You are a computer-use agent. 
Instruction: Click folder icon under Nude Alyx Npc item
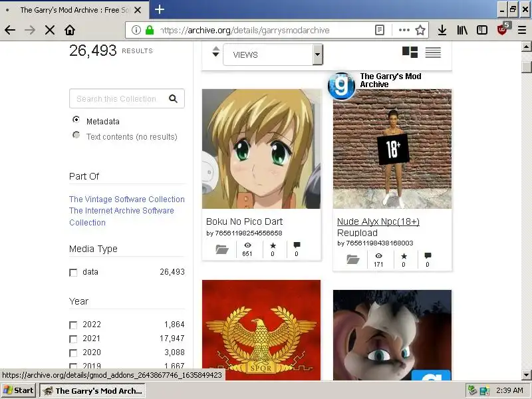point(353,260)
